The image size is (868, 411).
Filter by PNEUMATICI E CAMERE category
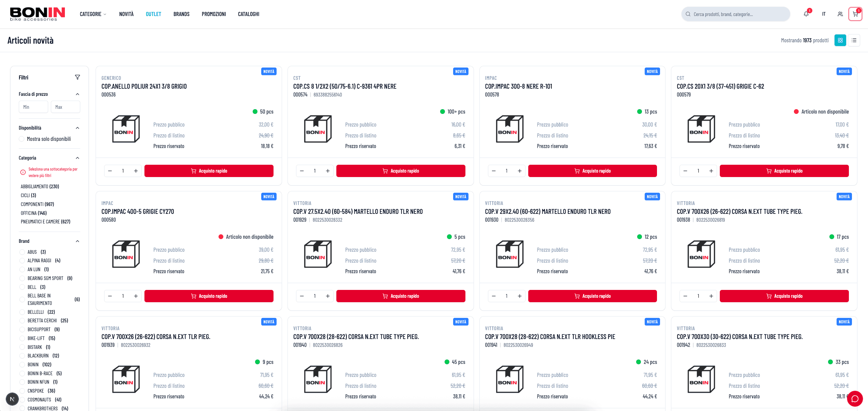pos(45,222)
